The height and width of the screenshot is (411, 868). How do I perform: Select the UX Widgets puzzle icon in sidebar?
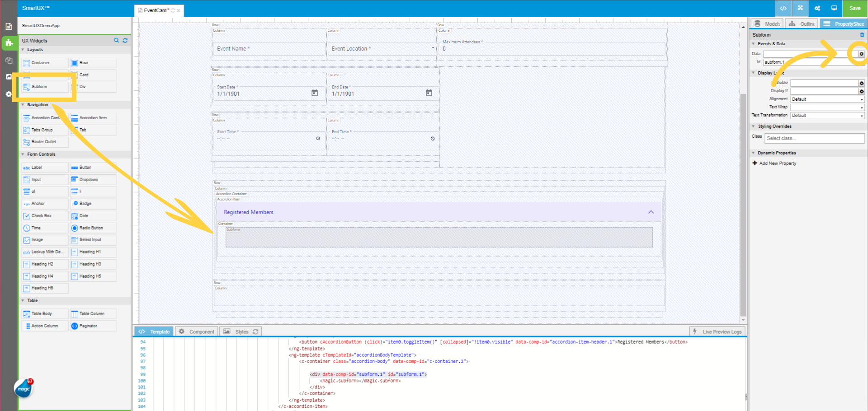[9, 43]
